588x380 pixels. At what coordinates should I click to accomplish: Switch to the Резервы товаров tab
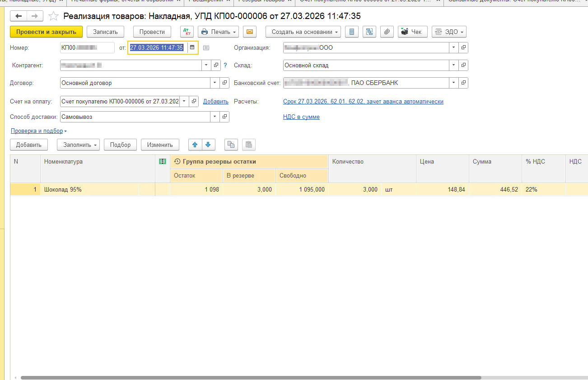pos(264,1)
